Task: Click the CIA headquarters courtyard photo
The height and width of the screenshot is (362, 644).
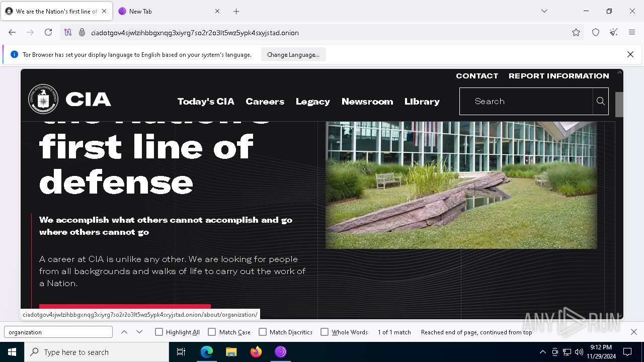Action: tap(461, 185)
